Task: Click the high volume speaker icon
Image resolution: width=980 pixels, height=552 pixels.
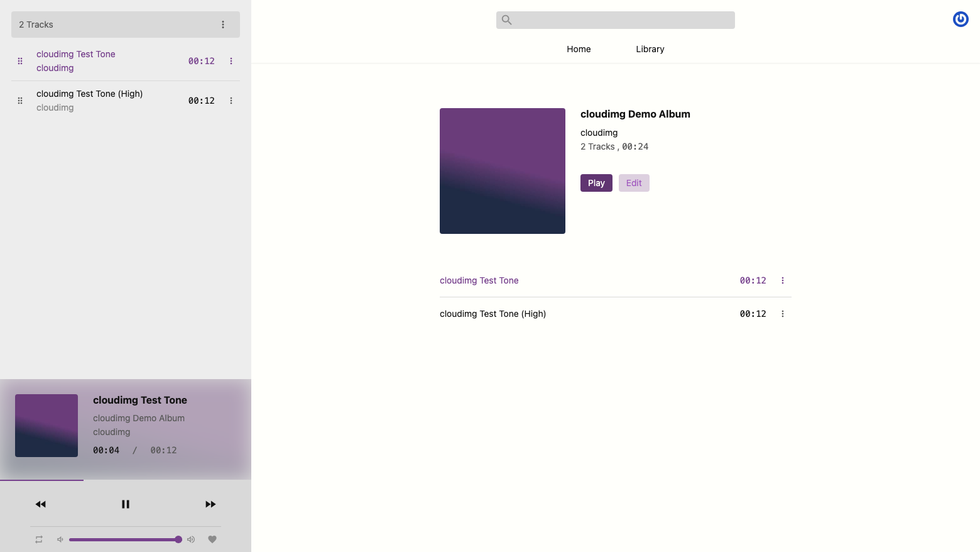Action: [x=191, y=539]
